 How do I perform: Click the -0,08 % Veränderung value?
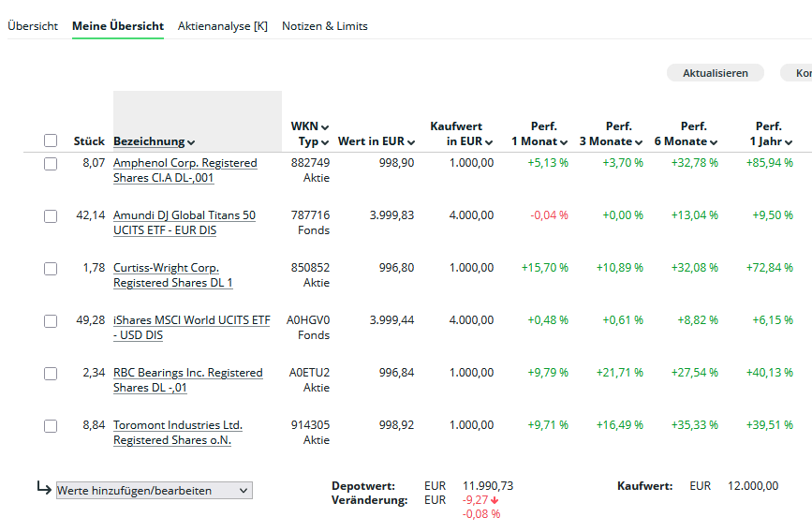[481, 514]
